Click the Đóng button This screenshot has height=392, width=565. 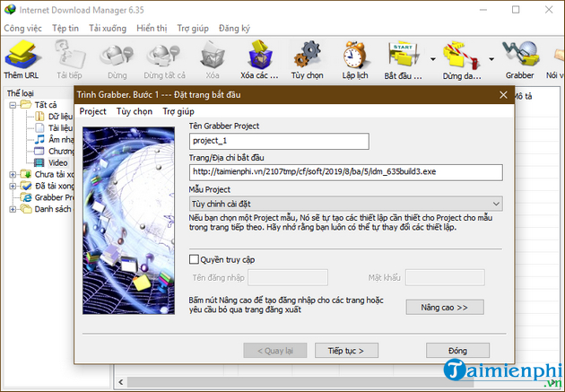[x=457, y=351]
